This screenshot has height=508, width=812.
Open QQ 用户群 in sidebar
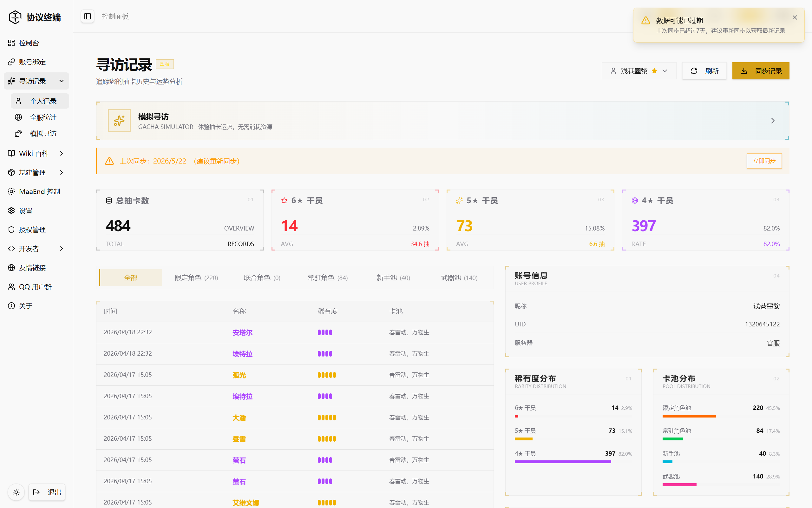[36, 287]
